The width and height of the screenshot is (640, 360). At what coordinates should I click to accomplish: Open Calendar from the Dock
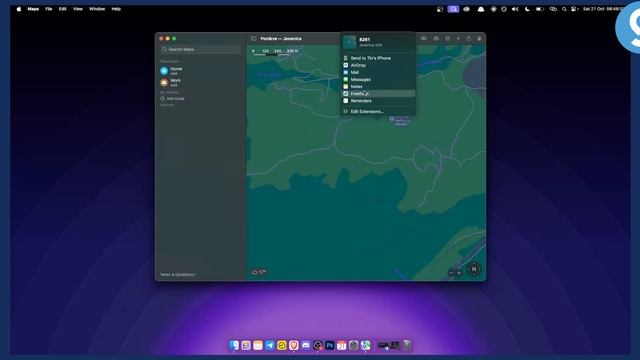point(342,345)
